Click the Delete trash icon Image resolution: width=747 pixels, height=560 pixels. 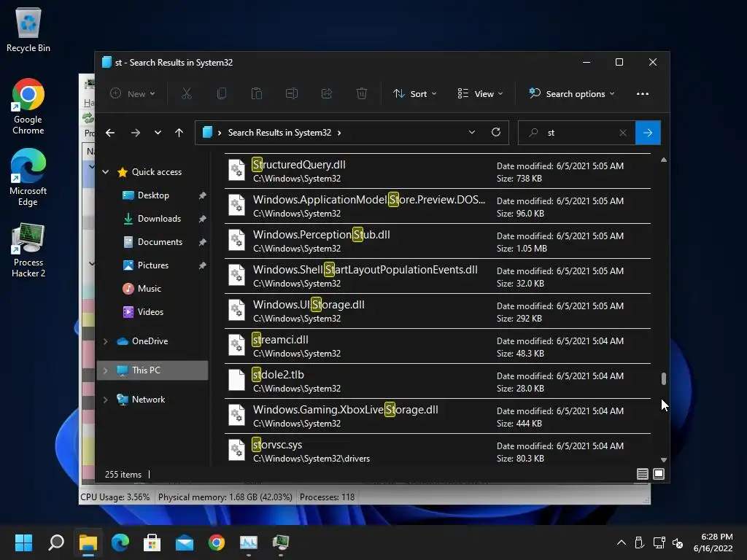362,94
